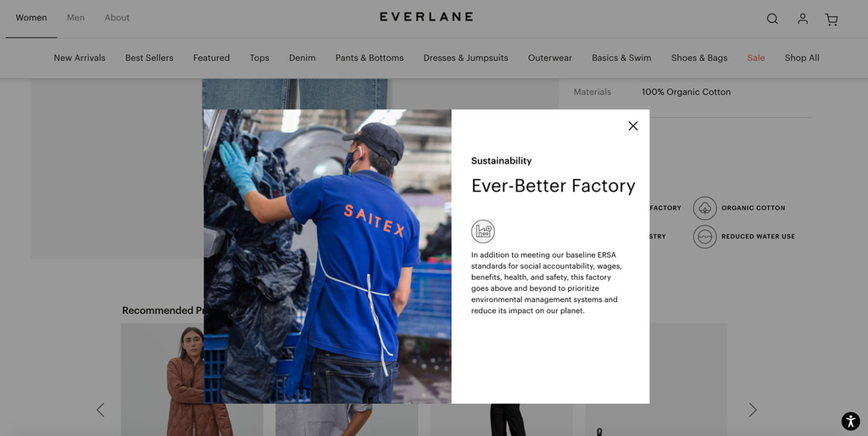
Task: Select the Women tab
Action: pos(31,18)
